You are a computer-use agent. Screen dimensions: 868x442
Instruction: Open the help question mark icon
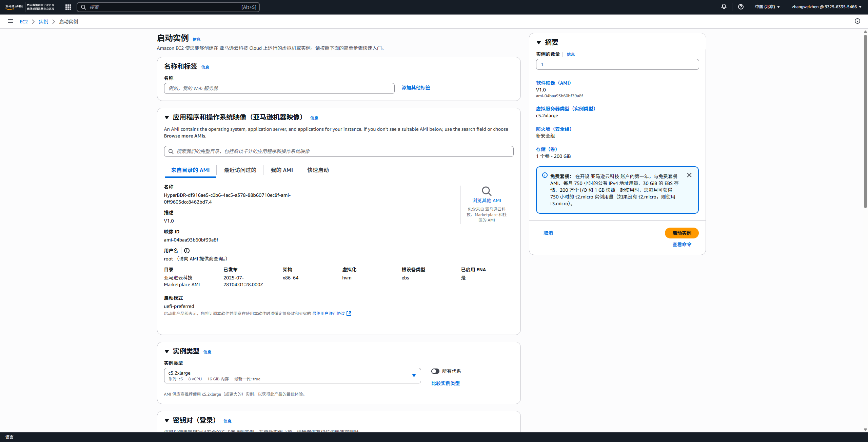(741, 7)
